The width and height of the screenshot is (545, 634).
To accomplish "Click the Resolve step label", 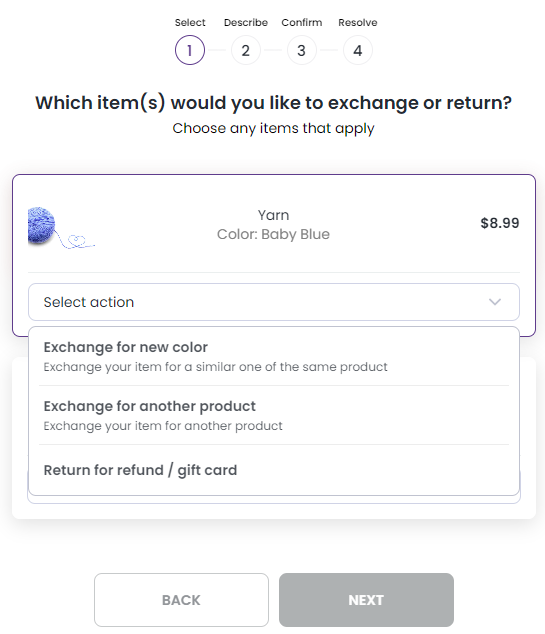I will pyautogui.click(x=358, y=23).
